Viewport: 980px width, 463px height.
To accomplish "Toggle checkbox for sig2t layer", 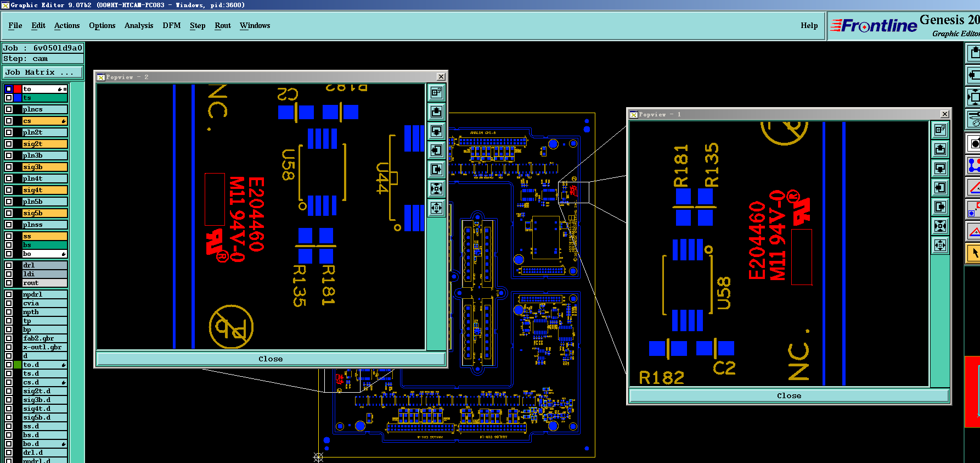I will point(9,144).
